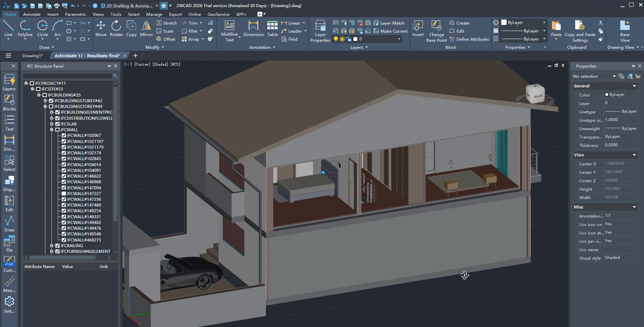644x327 pixels.
Task: Switch to the Drawing1 document tab
Action: 32,55
